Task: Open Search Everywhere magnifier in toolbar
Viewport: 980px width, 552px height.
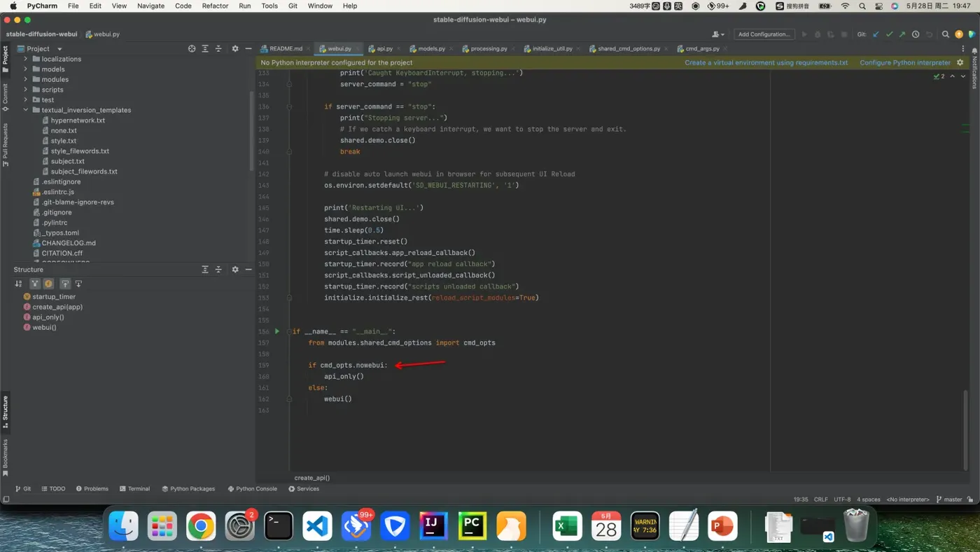Action: tap(946, 34)
